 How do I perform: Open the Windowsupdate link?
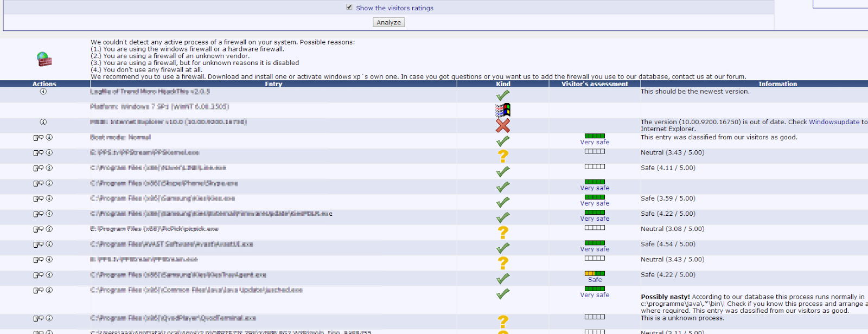(x=834, y=122)
